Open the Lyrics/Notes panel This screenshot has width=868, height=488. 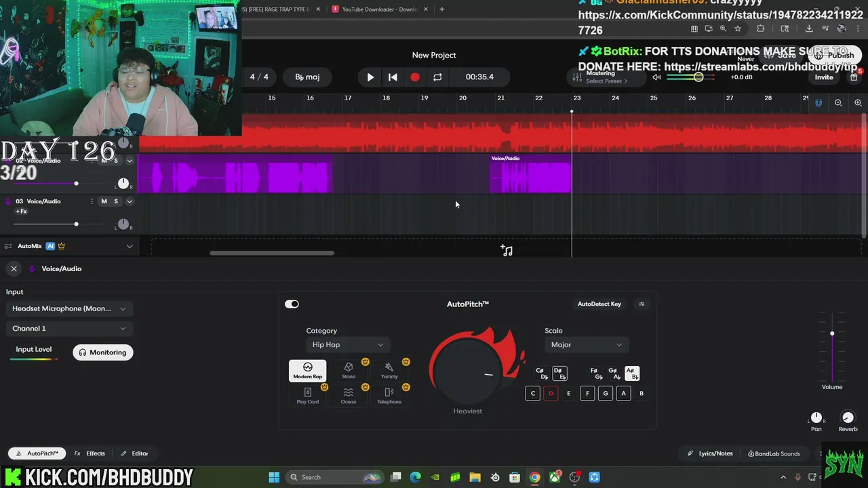tap(710, 454)
